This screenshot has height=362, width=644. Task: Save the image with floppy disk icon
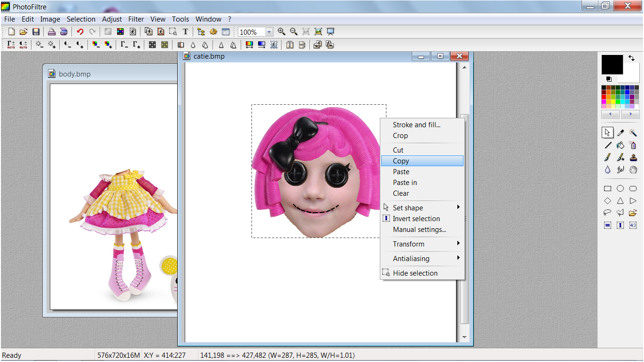[x=36, y=32]
